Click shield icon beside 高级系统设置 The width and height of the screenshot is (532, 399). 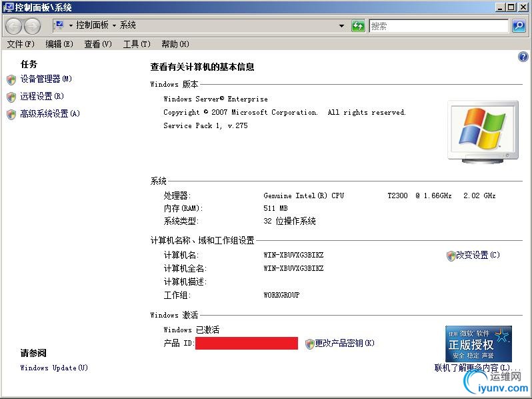pos(11,115)
